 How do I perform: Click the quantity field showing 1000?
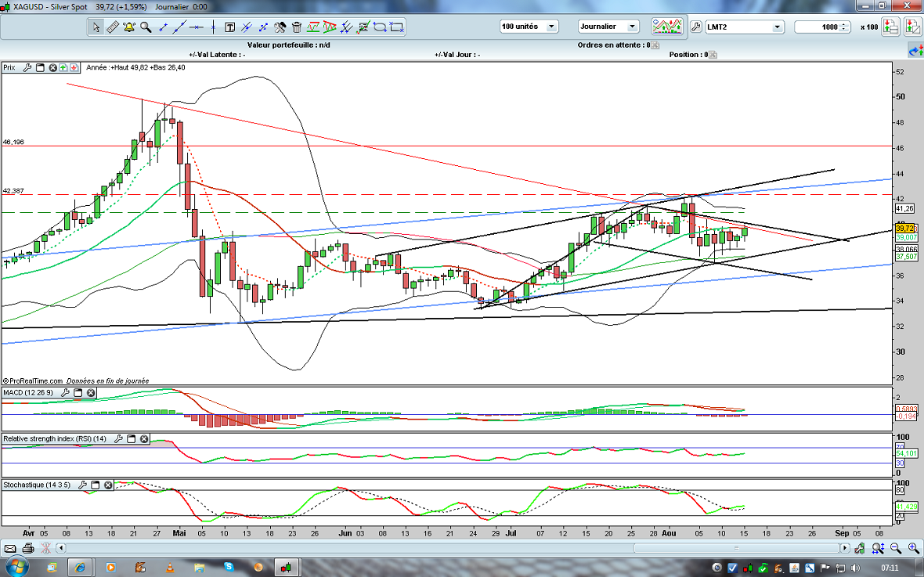click(821, 27)
